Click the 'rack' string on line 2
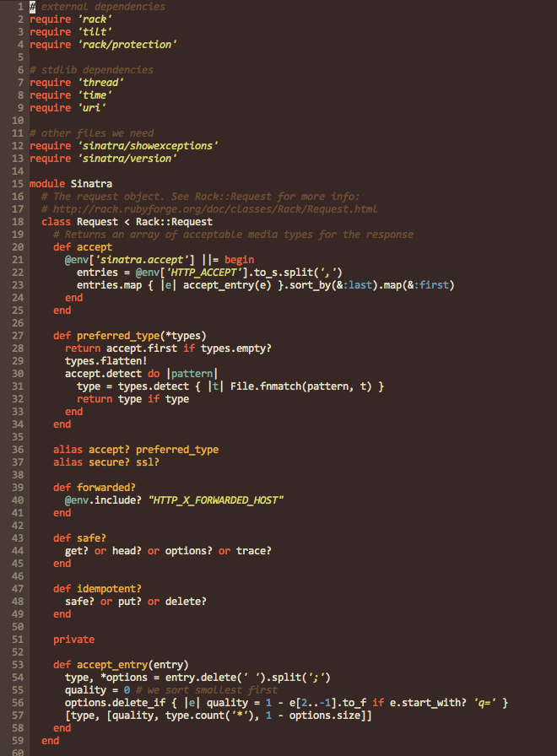 tap(95, 19)
